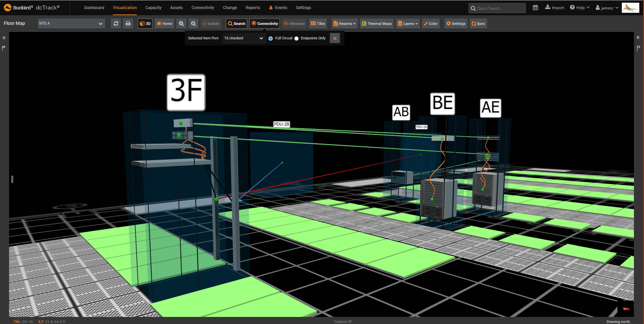
Task: Open Thermal Maps
Action: point(377,24)
